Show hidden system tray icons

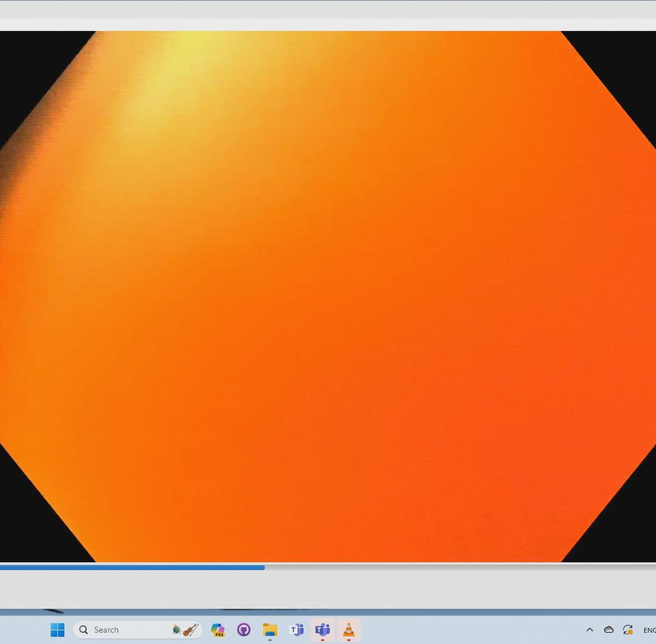pyautogui.click(x=590, y=630)
